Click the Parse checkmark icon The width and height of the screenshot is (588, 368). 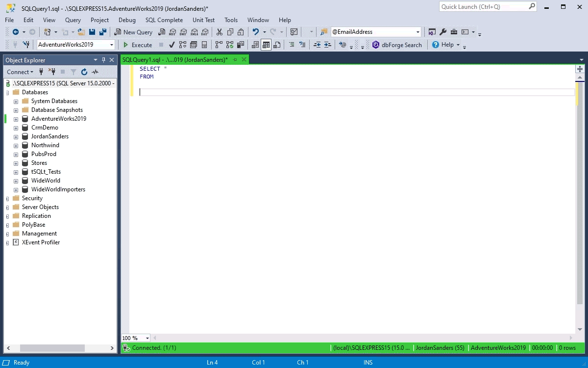[x=172, y=45]
